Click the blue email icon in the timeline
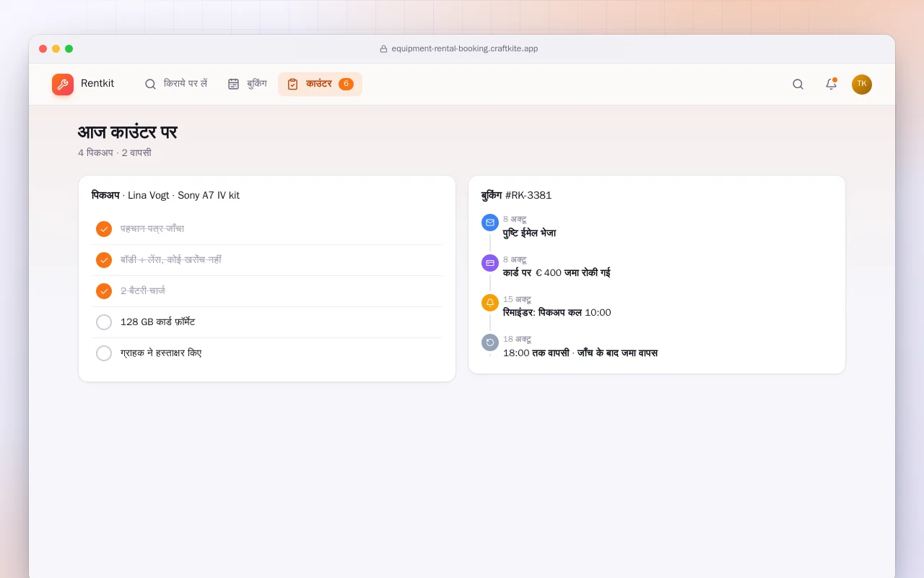This screenshot has width=924, height=578. [490, 223]
